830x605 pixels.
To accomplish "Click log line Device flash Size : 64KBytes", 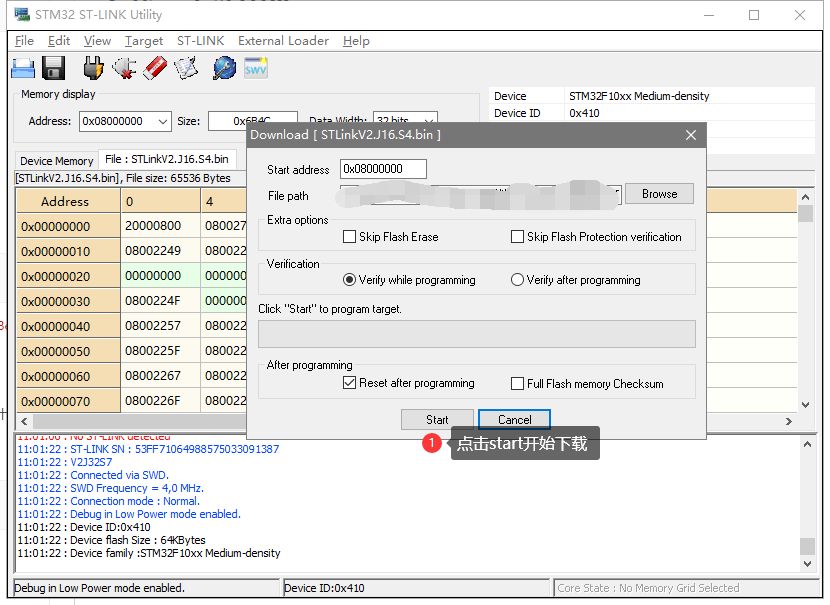I will [111, 540].
